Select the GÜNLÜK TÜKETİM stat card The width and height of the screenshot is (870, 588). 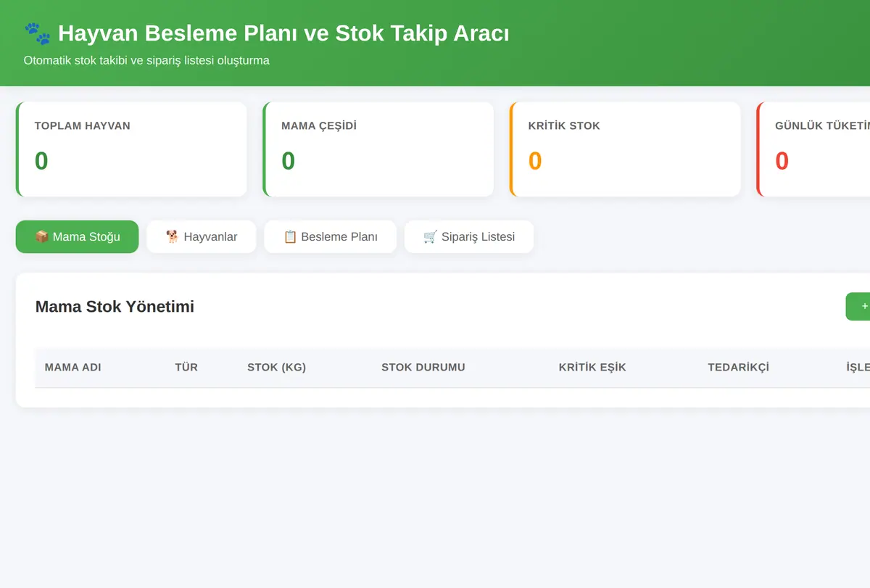[813, 149]
